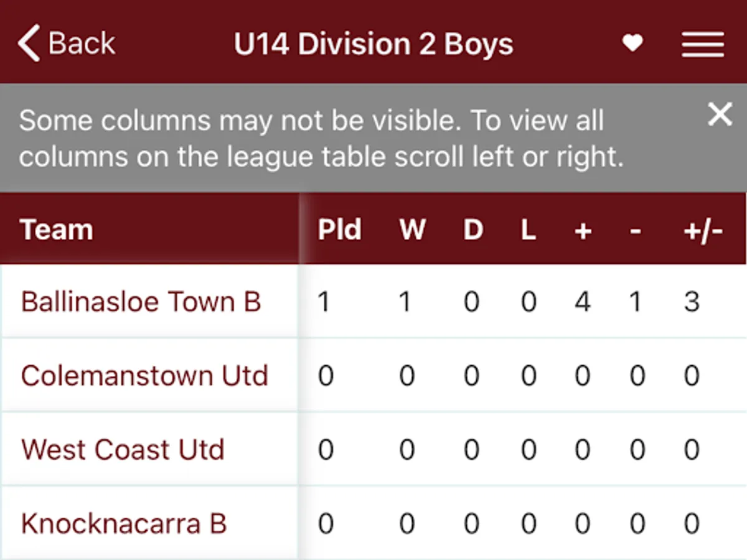Tap Ballinasloe Town B goals-for value 4
The image size is (747, 560).
582,302
